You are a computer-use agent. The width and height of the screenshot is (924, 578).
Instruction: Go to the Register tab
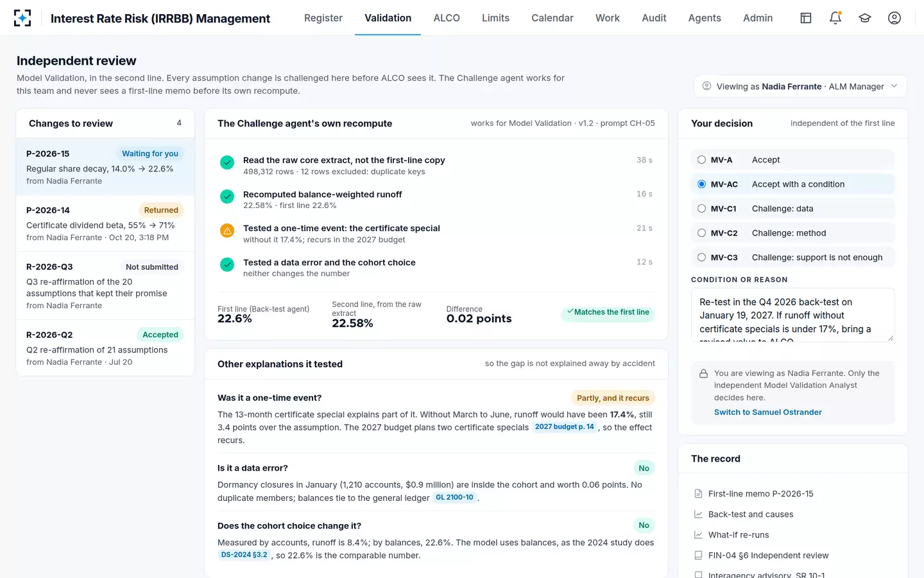[x=323, y=18]
